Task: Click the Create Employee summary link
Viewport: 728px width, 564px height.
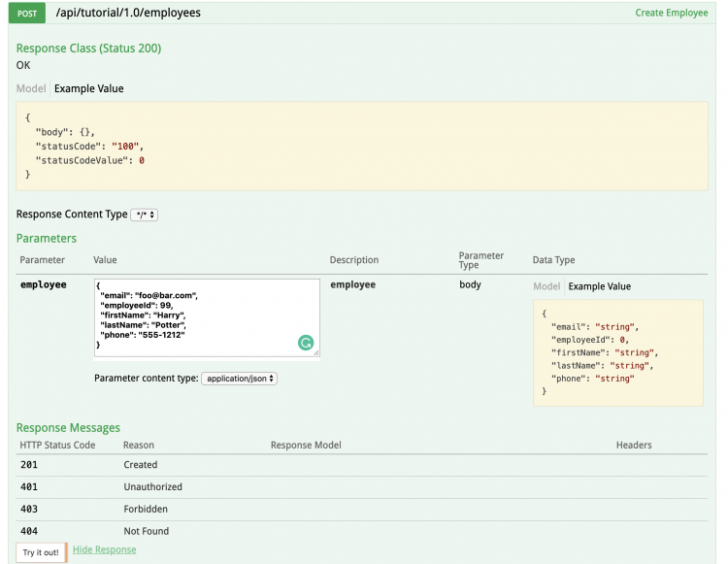Action: pos(671,14)
